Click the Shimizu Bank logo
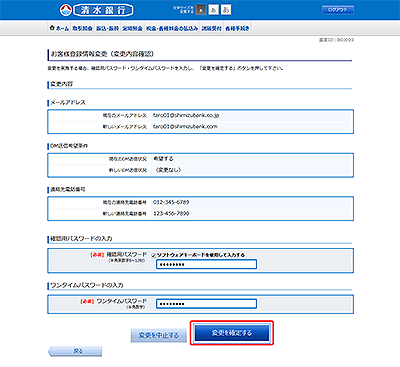The height and width of the screenshot is (367, 400). pos(96,10)
